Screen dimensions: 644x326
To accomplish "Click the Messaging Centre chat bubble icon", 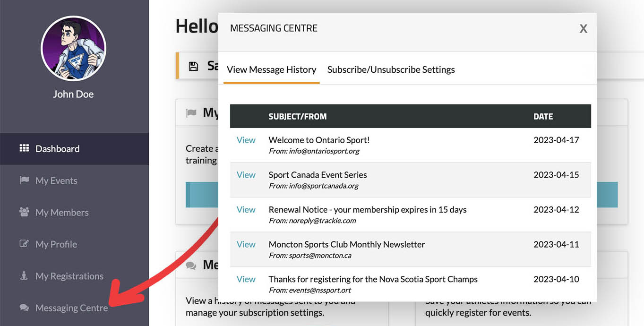I will [x=24, y=308].
